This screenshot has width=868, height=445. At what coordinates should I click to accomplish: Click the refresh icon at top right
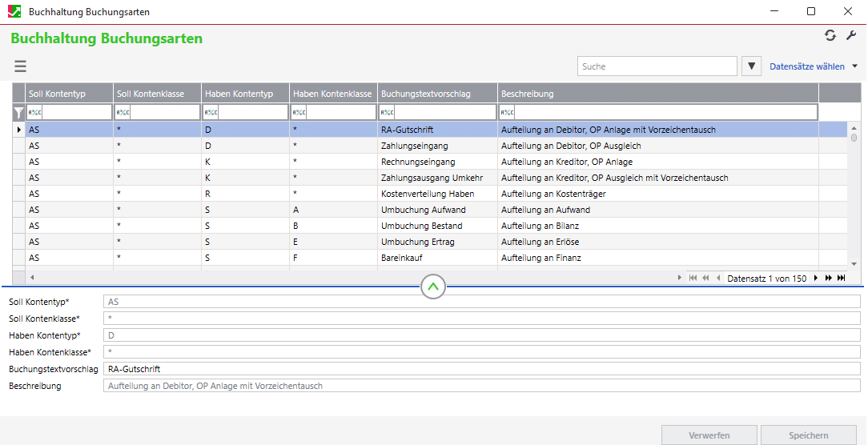tap(830, 35)
